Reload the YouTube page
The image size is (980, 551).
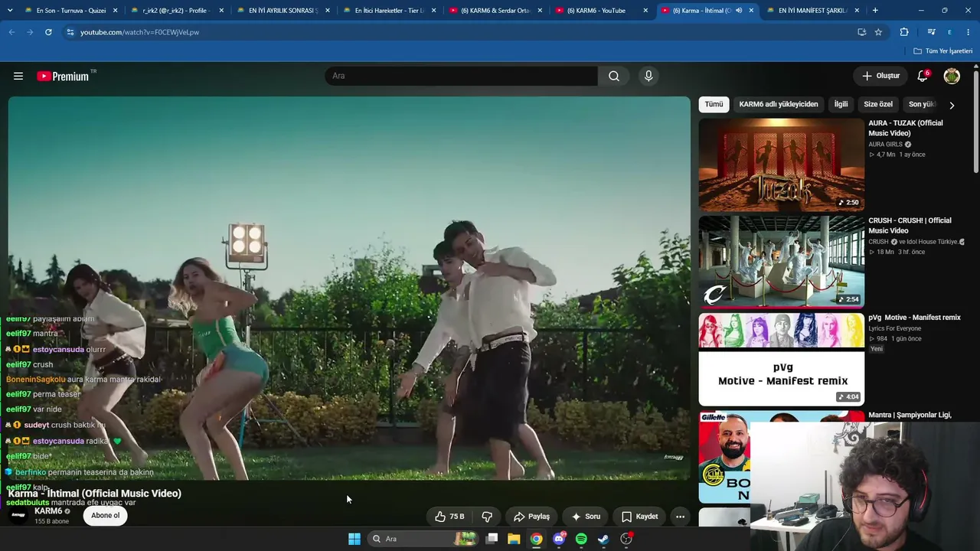coord(48,32)
